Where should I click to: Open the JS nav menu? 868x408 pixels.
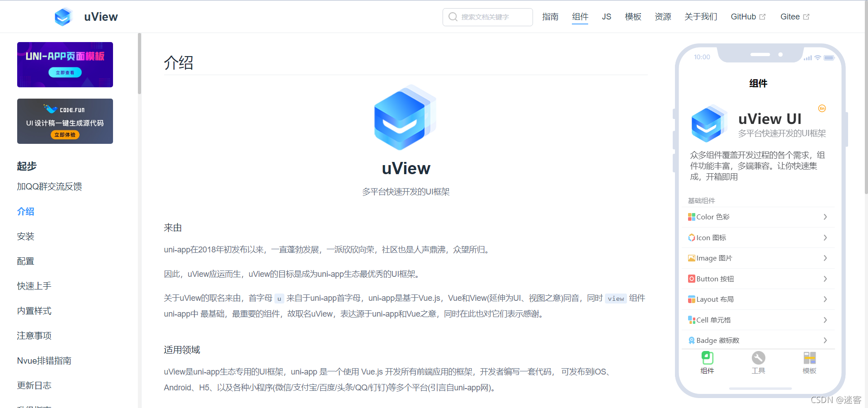(607, 17)
